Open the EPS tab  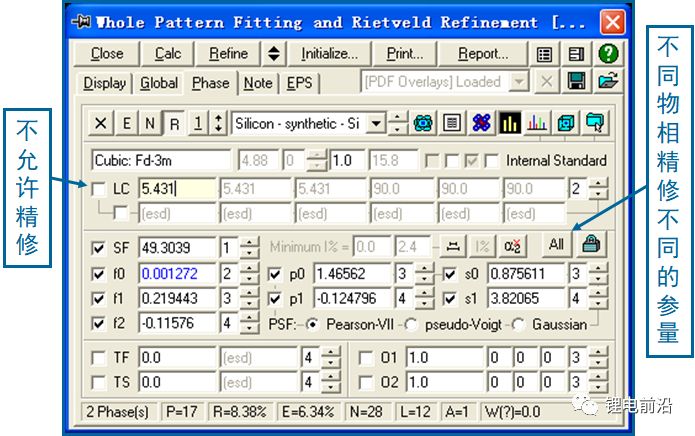299,83
